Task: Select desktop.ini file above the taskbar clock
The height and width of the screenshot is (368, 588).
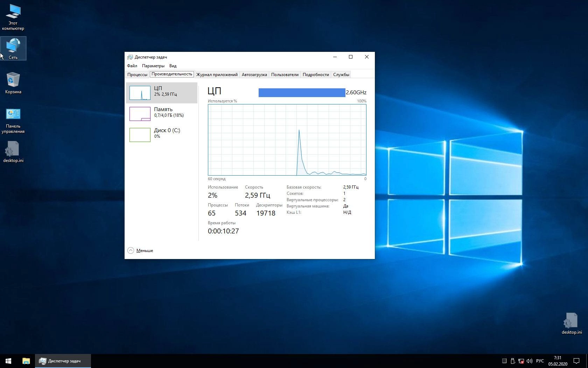Action: point(572,324)
